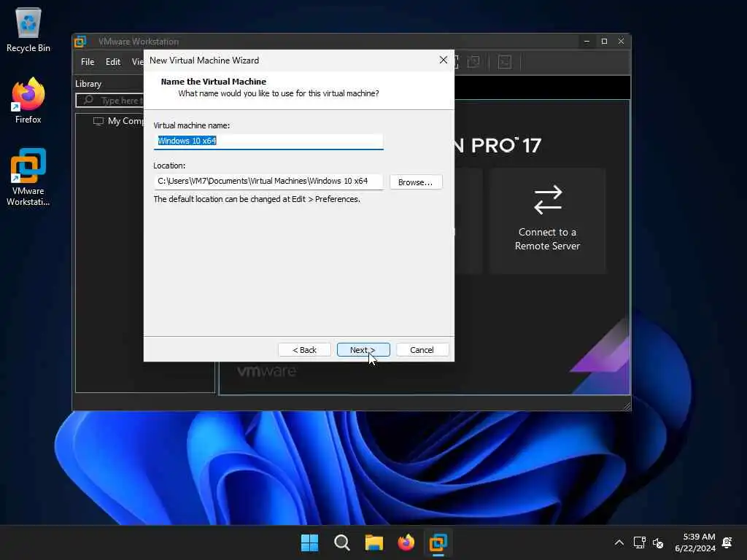
Task: Open Firefox from taskbar
Action: pos(406,542)
